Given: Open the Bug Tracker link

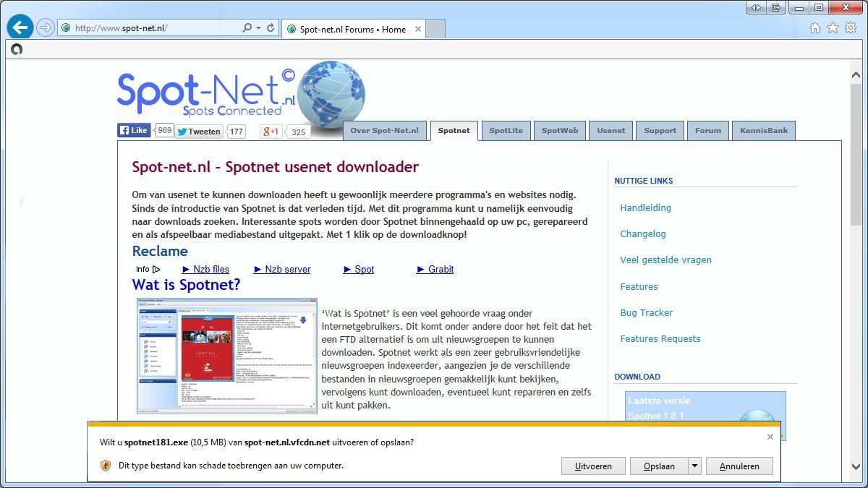Looking at the screenshot, I should (646, 312).
